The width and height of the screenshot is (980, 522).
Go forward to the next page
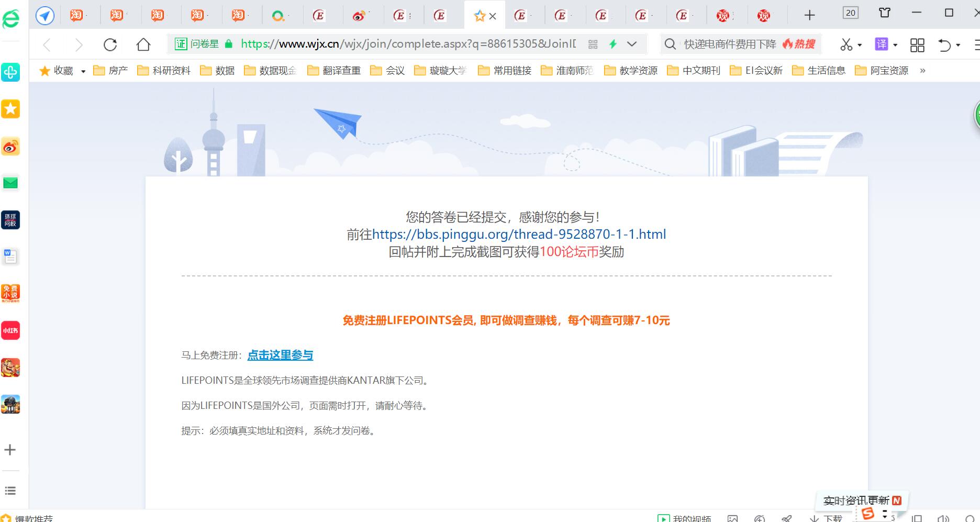pyautogui.click(x=79, y=45)
